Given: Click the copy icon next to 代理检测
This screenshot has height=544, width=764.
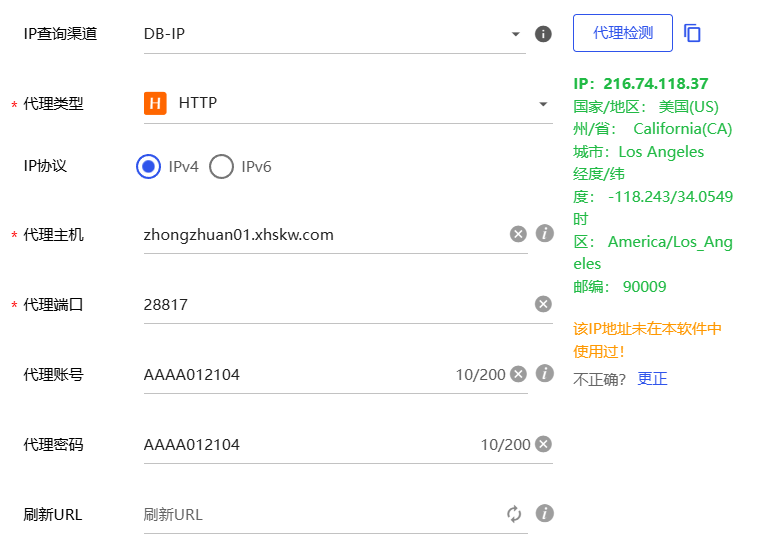Looking at the screenshot, I should pos(692,33).
